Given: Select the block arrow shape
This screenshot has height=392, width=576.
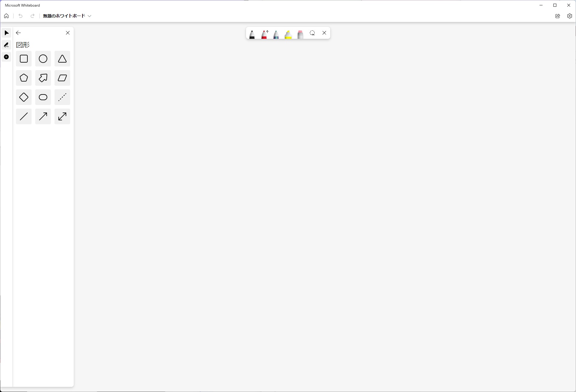Looking at the screenshot, I should [43, 78].
